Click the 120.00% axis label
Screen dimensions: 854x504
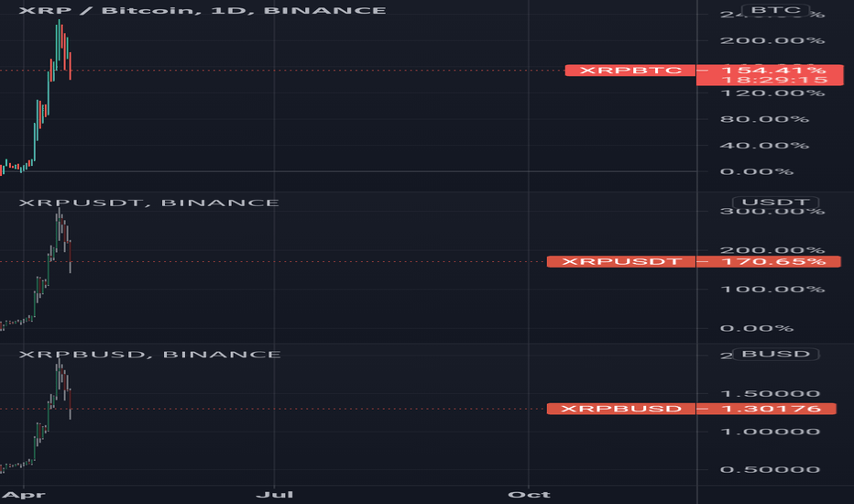click(772, 93)
